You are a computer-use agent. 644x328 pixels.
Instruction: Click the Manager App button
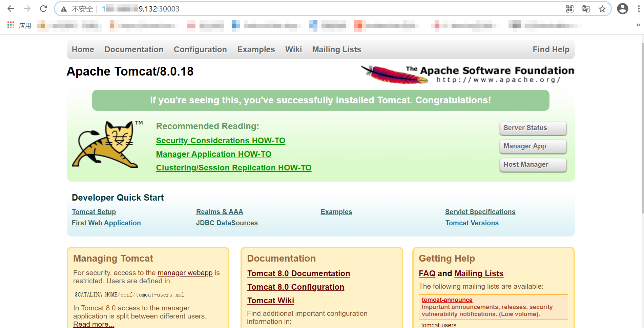[533, 146]
